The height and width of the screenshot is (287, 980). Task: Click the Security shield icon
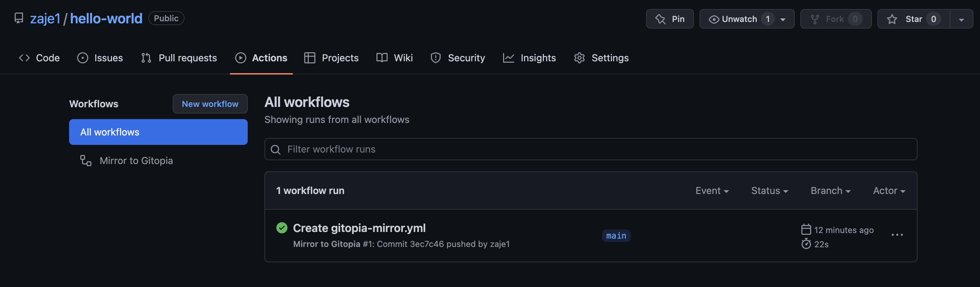click(x=436, y=58)
